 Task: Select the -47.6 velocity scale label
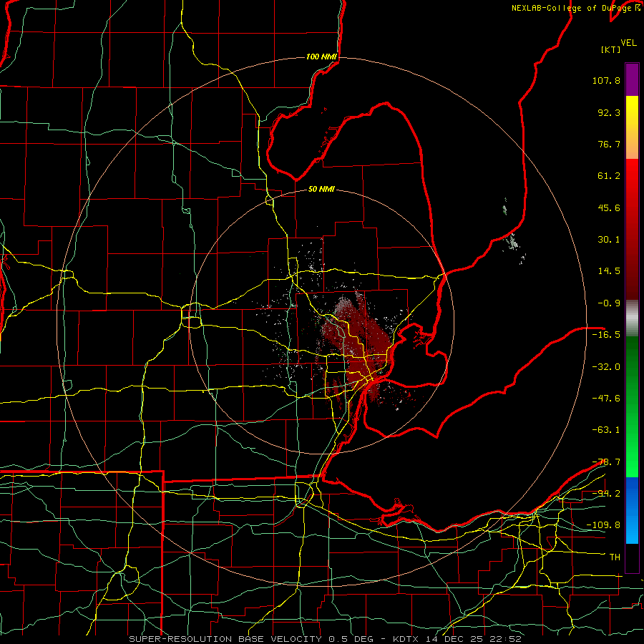(x=606, y=399)
